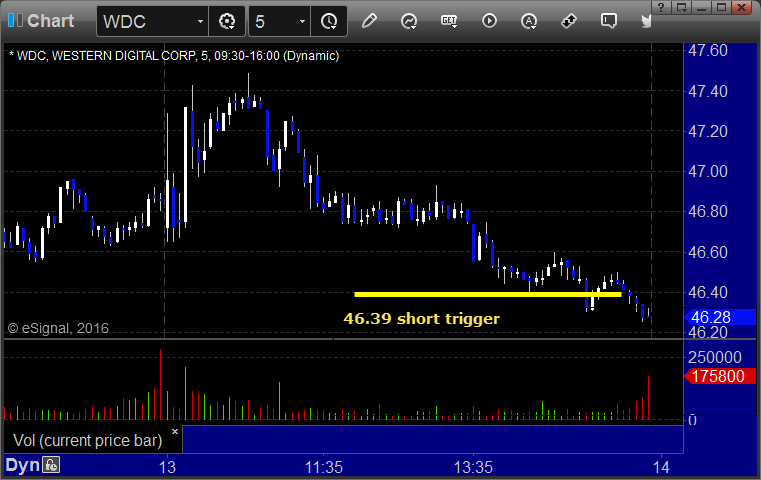Start bar replay with the play icon
761x480 pixels.
coord(489,21)
